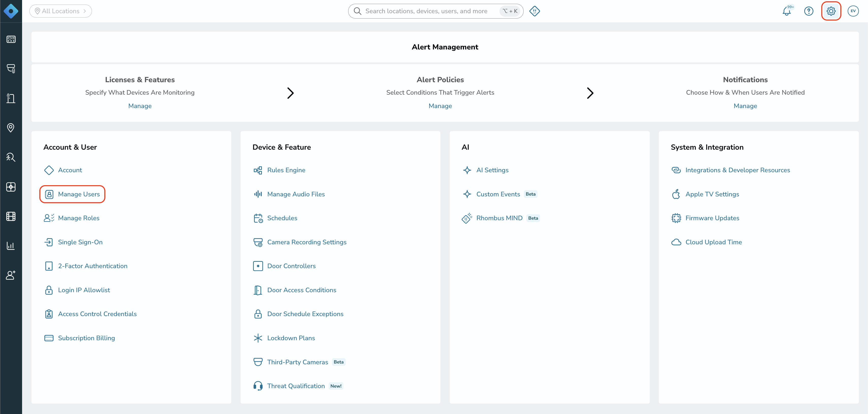Open the reports bar chart sidebar icon
Image resolution: width=868 pixels, height=414 pixels.
[11, 246]
